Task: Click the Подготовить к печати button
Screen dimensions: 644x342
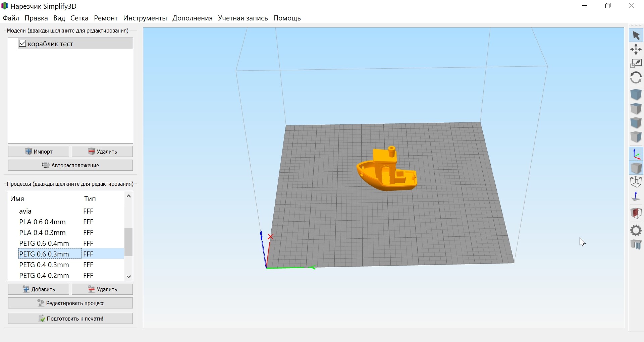Action: [70, 319]
